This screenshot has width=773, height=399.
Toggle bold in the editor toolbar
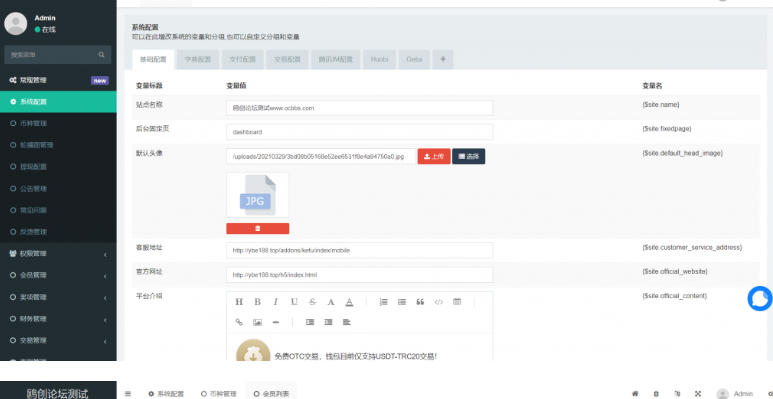[x=257, y=302]
